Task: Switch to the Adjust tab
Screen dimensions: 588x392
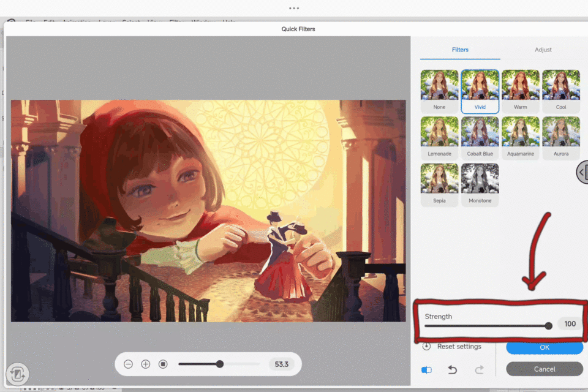Action: pyautogui.click(x=543, y=50)
